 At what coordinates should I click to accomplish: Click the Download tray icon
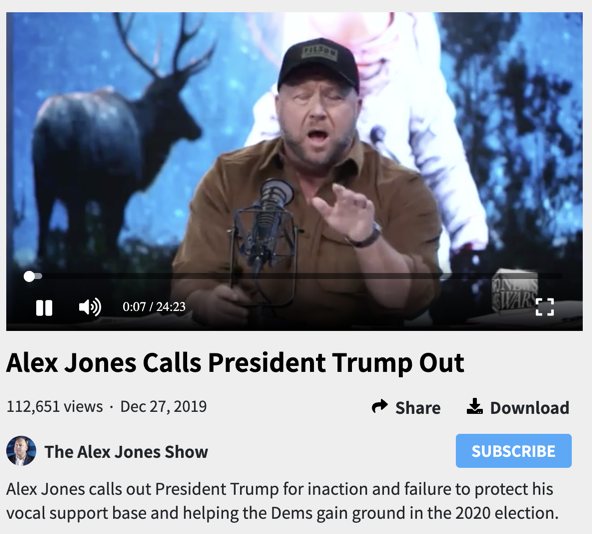pos(475,406)
